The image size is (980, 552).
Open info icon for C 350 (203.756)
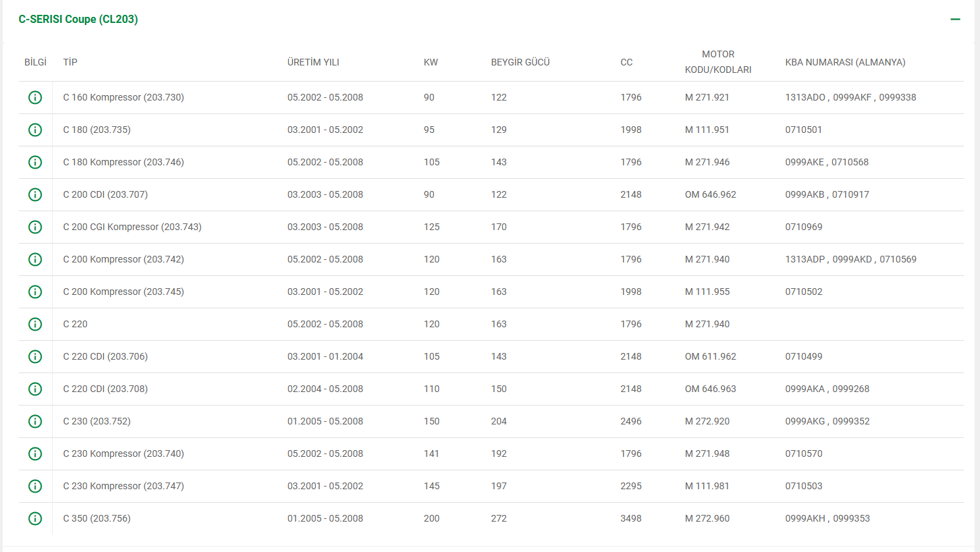tap(35, 518)
